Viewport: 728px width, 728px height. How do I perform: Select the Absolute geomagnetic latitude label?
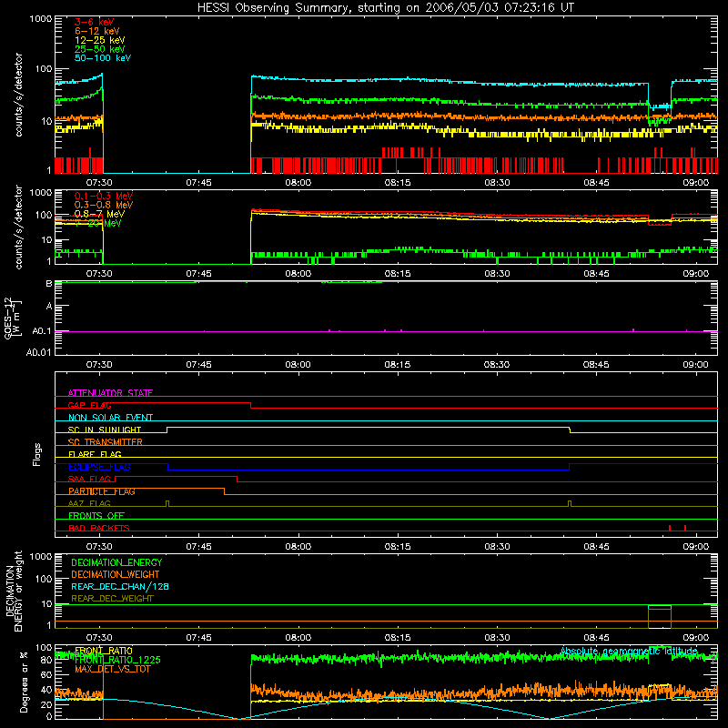click(629, 652)
